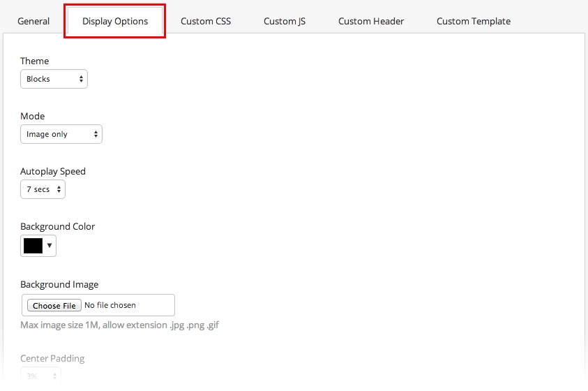Open the Autoplay Speed dropdown showing 7 secs
588x391 pixels.
pos(43,189)
